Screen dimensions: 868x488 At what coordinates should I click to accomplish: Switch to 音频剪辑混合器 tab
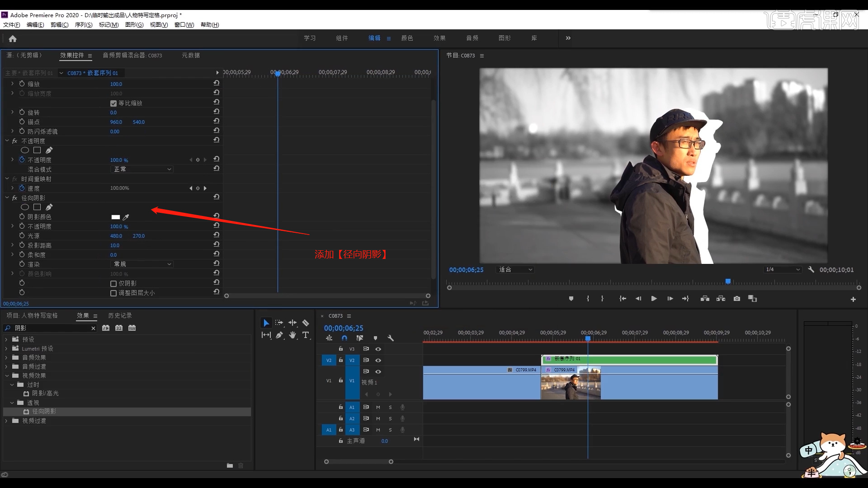click(x=132, y=55)
